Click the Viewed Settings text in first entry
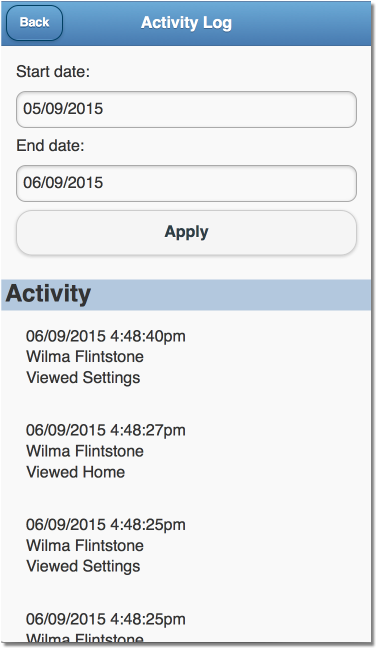The image size is (379, 651). [x=83, y=378]
